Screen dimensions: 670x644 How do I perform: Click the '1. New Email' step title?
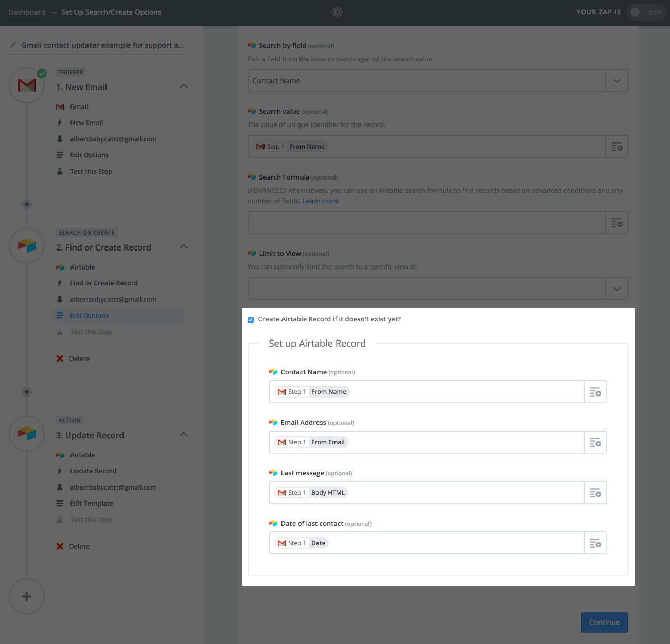tap(81, 87)
